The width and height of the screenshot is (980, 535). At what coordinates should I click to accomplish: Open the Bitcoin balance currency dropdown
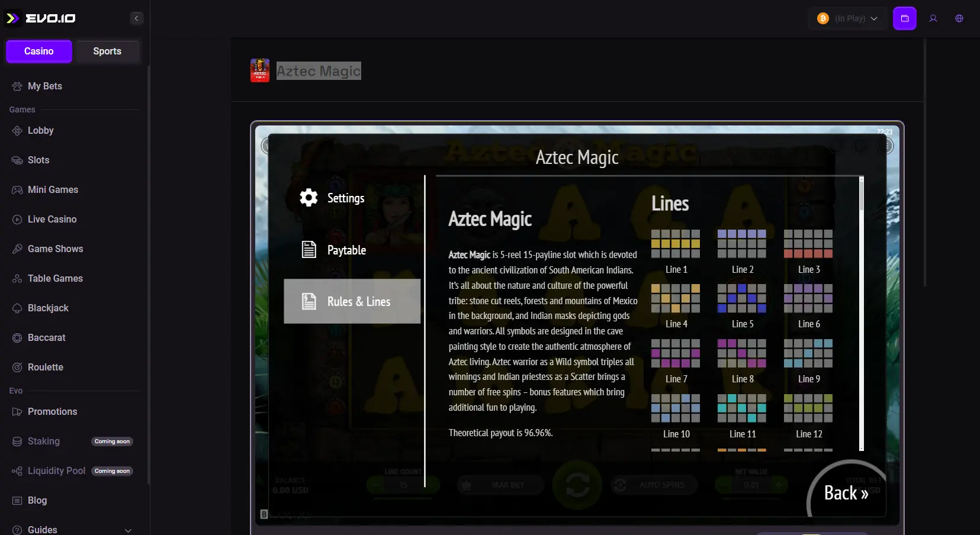[x=848, y=18]
